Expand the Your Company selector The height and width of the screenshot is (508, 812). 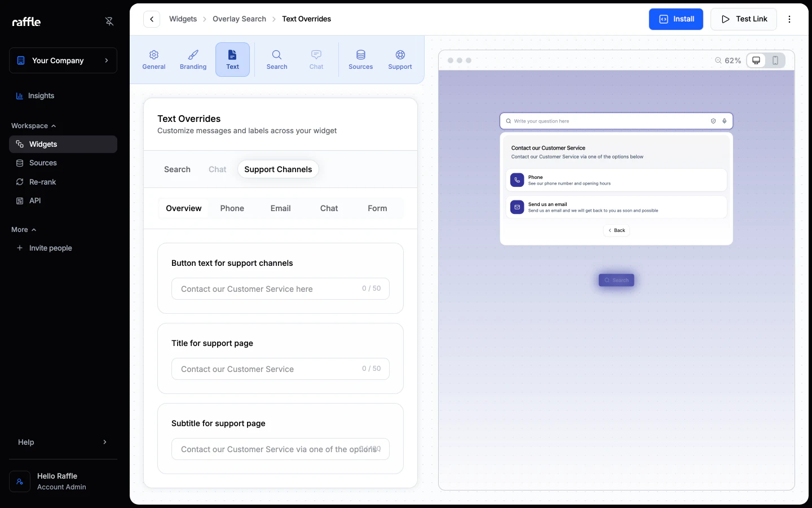(63, 60)
